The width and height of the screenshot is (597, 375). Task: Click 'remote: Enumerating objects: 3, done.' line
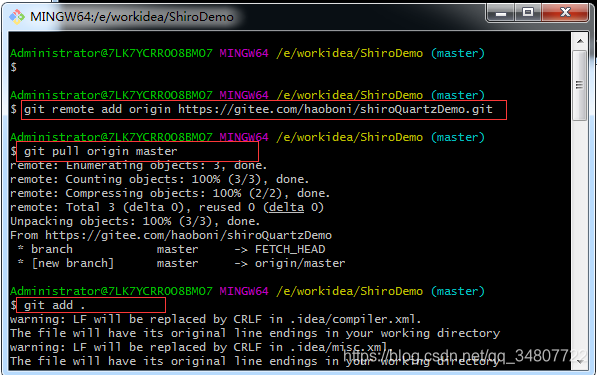point(139,166)
